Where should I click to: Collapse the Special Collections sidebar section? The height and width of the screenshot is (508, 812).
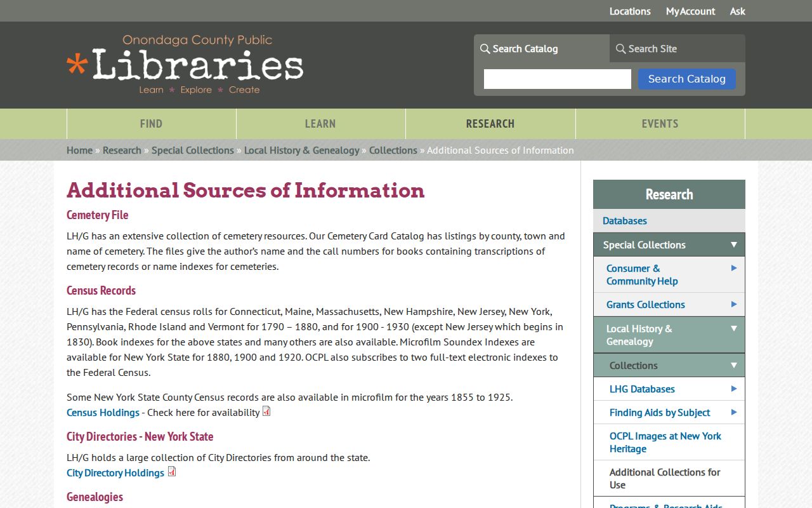tap(733, 244)
